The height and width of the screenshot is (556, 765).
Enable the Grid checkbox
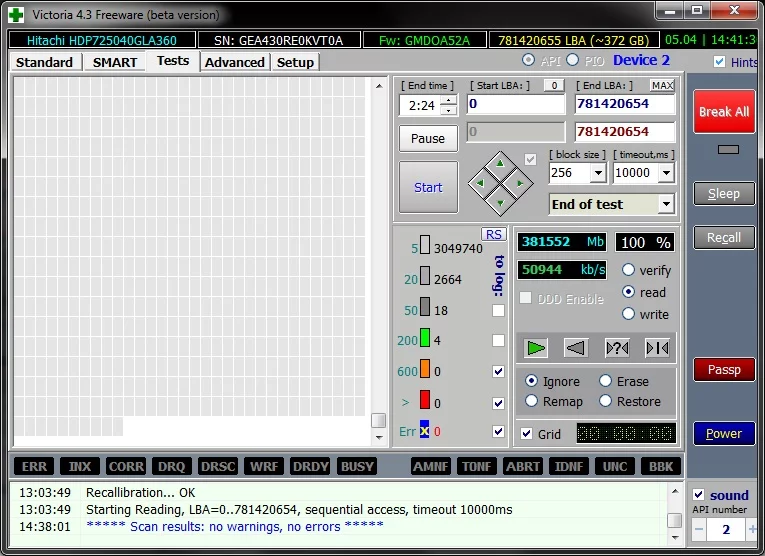tap(527, 434)
